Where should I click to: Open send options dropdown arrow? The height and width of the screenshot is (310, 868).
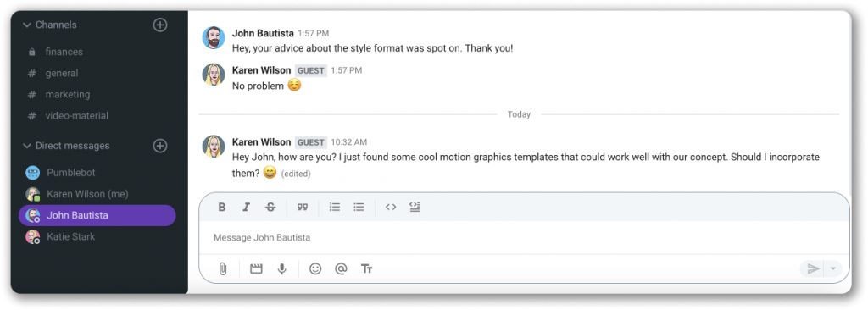[833, 269]
